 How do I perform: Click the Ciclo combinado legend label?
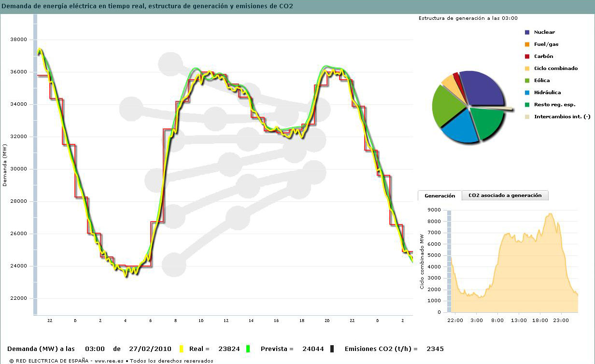[x=555, y=69]
